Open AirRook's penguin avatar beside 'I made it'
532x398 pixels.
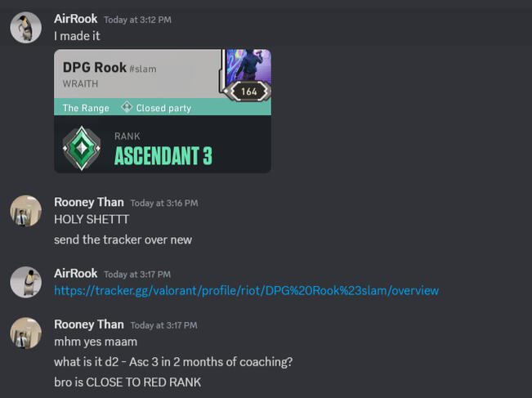click(x=26, y=28)
